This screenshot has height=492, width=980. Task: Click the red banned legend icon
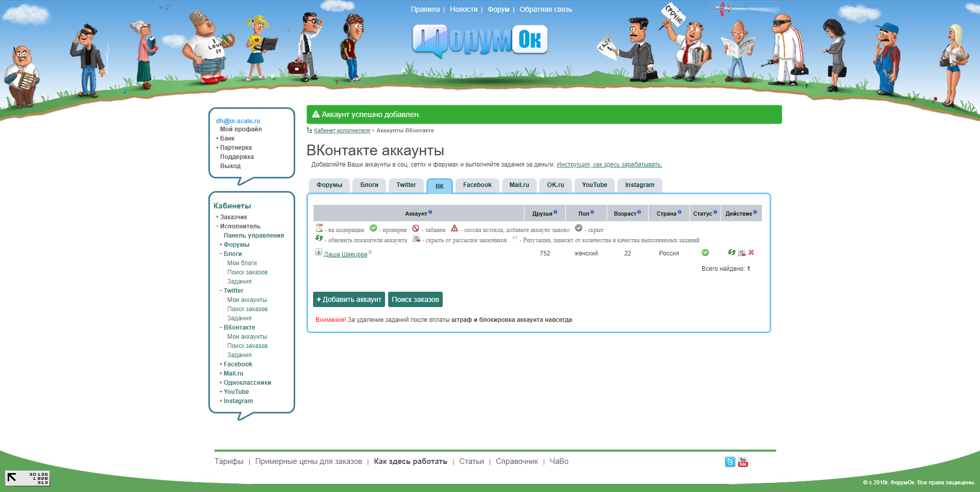[416, 228]
